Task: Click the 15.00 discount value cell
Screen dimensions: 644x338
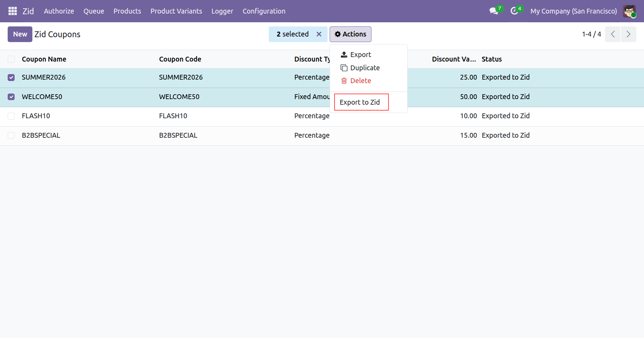Action: point(468,135)
